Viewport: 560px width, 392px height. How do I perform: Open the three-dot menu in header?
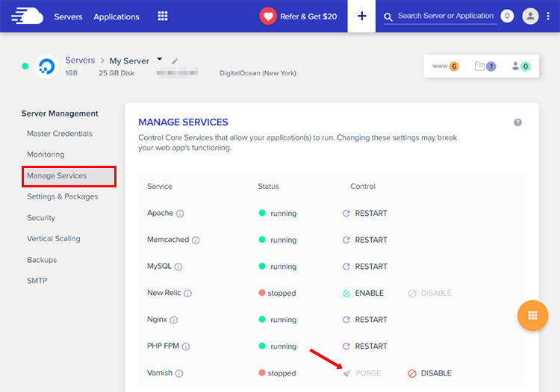[x=548, y=16]
